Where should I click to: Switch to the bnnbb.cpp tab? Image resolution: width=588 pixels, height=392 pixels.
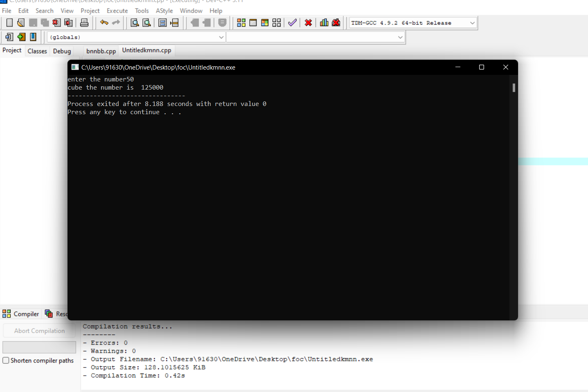click(x=101, y=51)
